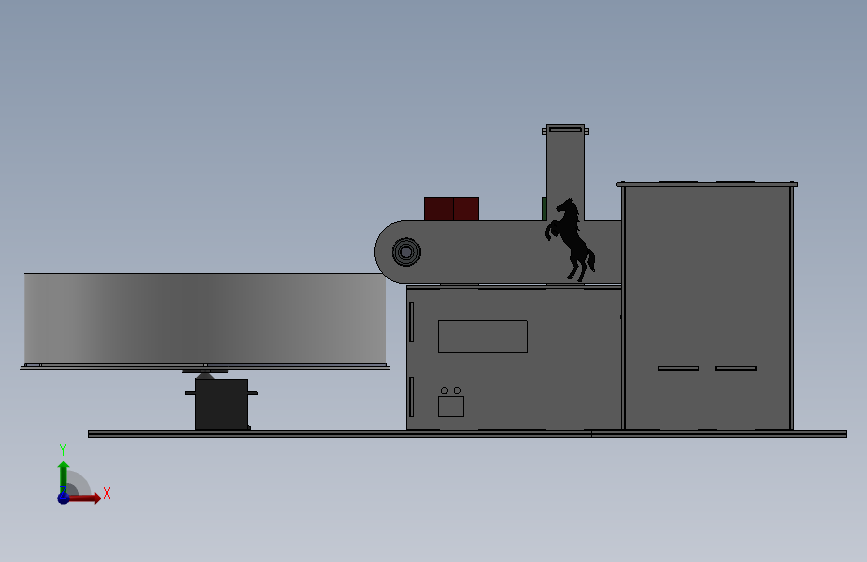The width and height of the screenshot is (867, 562).
Task: Select the flat lid on top of the right box
Action: [707, 184]
